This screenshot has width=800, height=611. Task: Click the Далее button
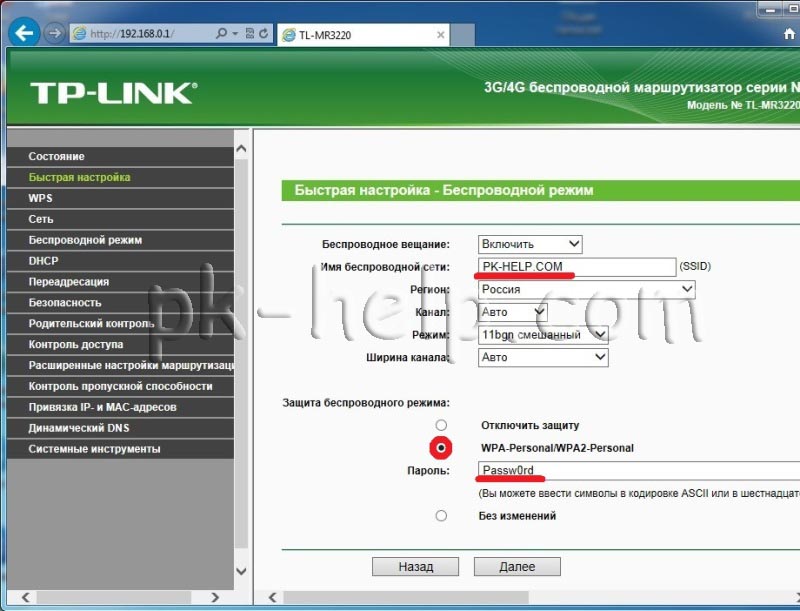click(x=517, y=567)
